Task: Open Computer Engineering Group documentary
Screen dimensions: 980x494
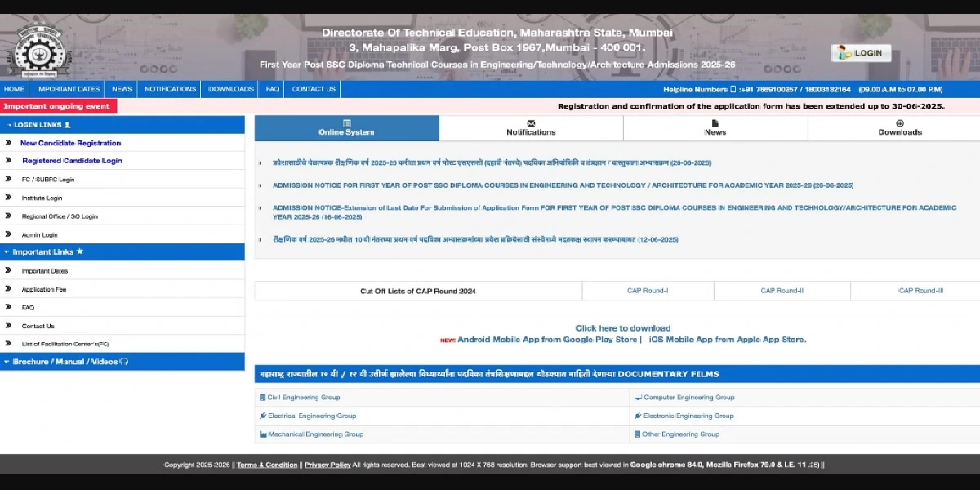Action: coord(689,398)
